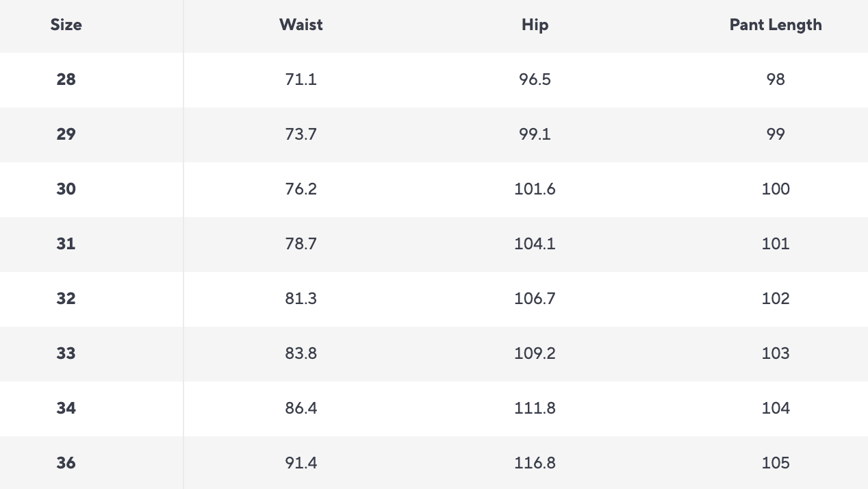
Task: Select the size 29 row label
Action: point(66,134)
